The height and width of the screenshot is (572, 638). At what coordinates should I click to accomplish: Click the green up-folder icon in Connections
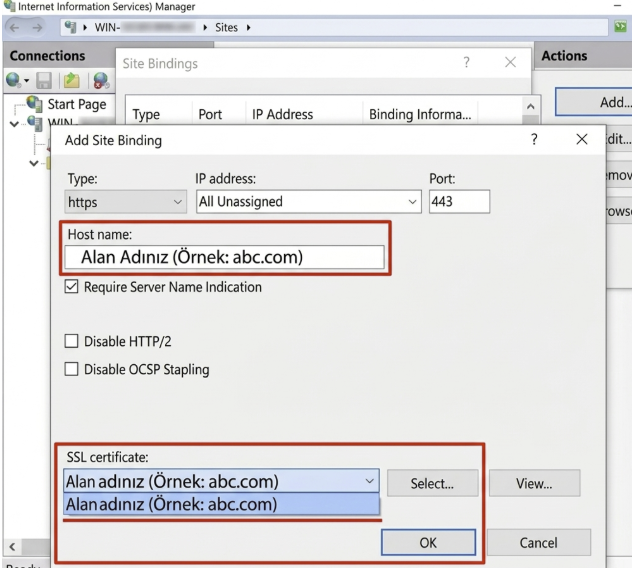tap(72, 81)
